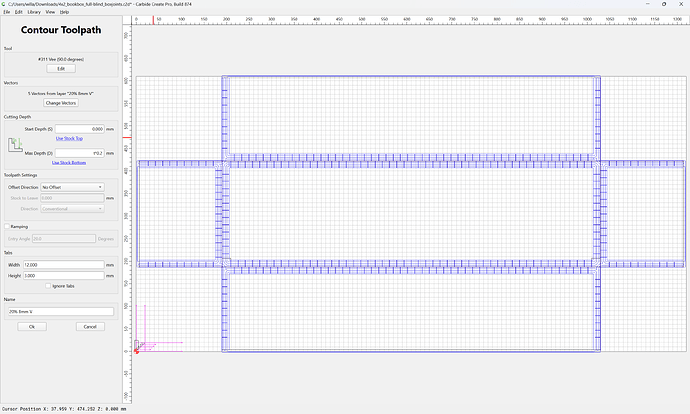
Task: Click the Contour Toolpath heading
Action: (x=61, y=30)
